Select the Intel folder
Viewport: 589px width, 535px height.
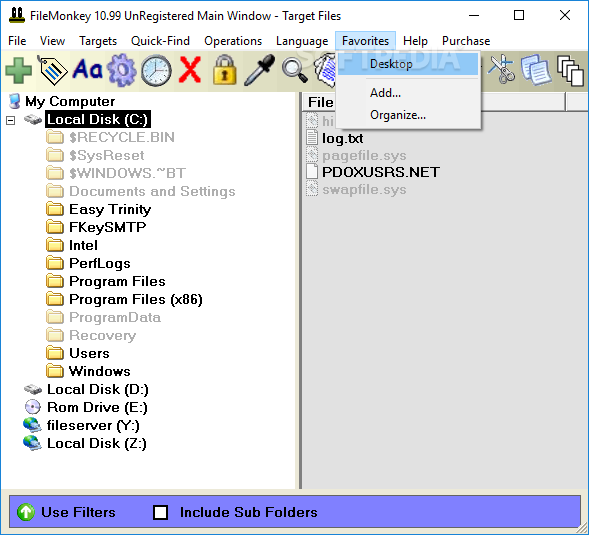[x=83, y=245]
